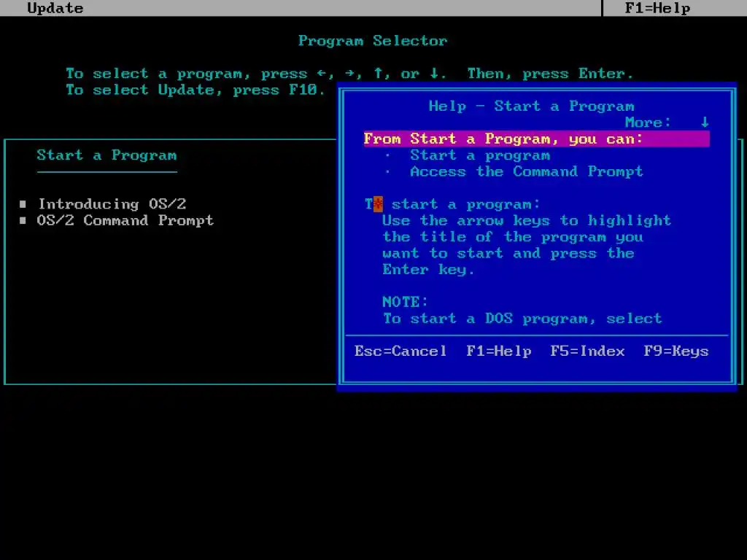The width and height of the screenshot is (747, 560).
Task: Click the 'More:' label in help window
Action: pyautogui.click(x=648, y=122)
